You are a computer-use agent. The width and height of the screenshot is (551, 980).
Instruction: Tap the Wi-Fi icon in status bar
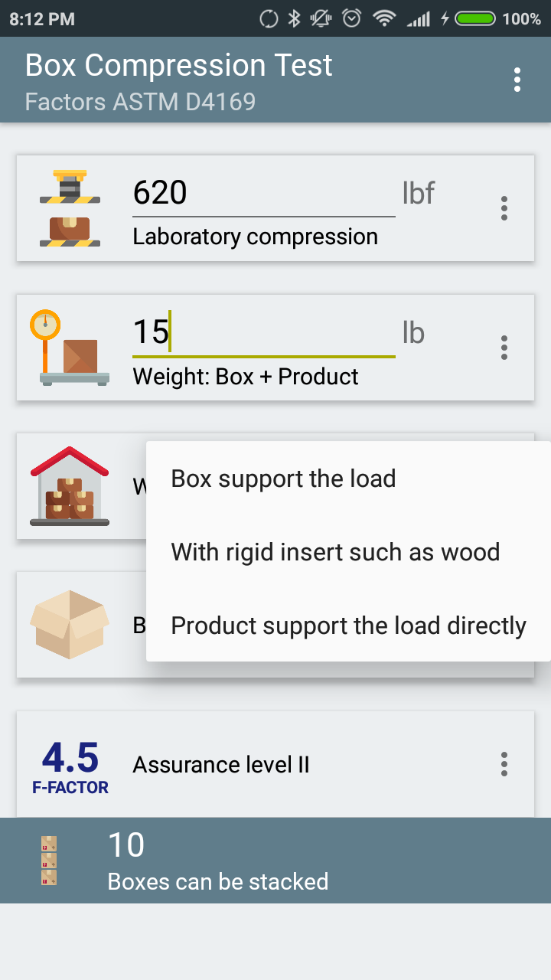tap(383, 19)
